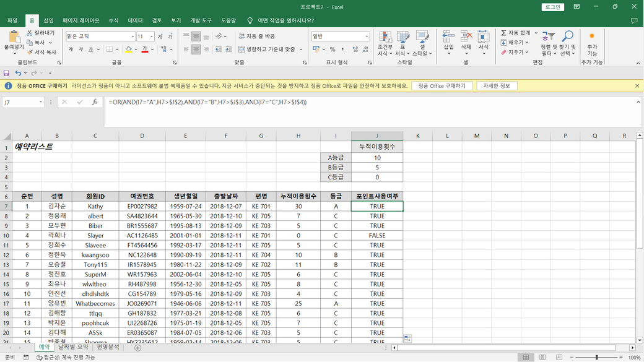Click the Format Painter (서식 복사) brush
Image resolution: width=644 pixels, height=362 pixels.
click(30, 53)
